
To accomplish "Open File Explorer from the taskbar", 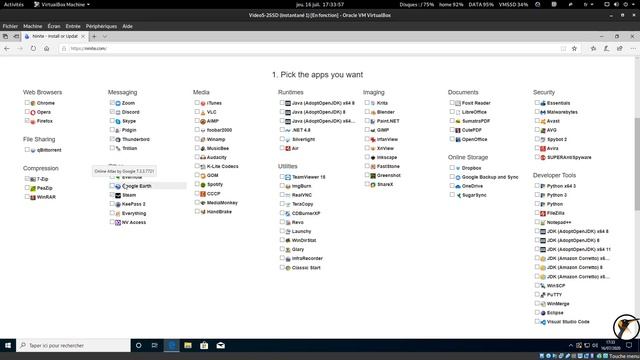I will coord(188,345).
